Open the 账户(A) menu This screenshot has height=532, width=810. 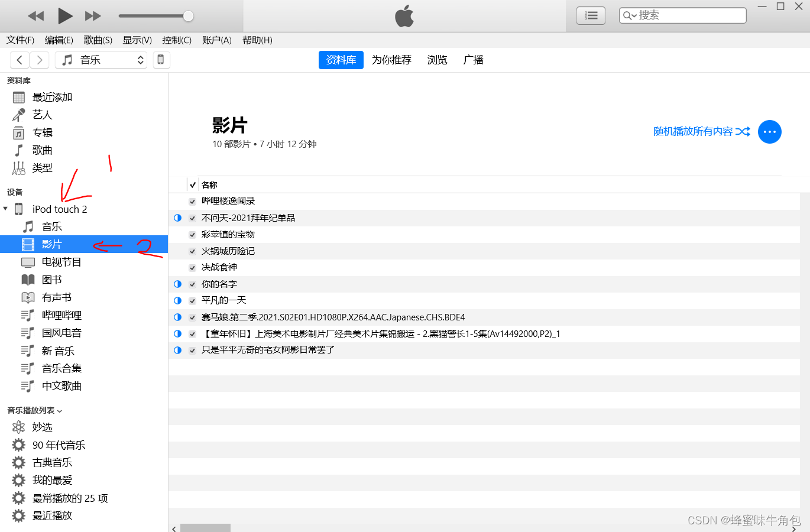[x=217, y=40]
